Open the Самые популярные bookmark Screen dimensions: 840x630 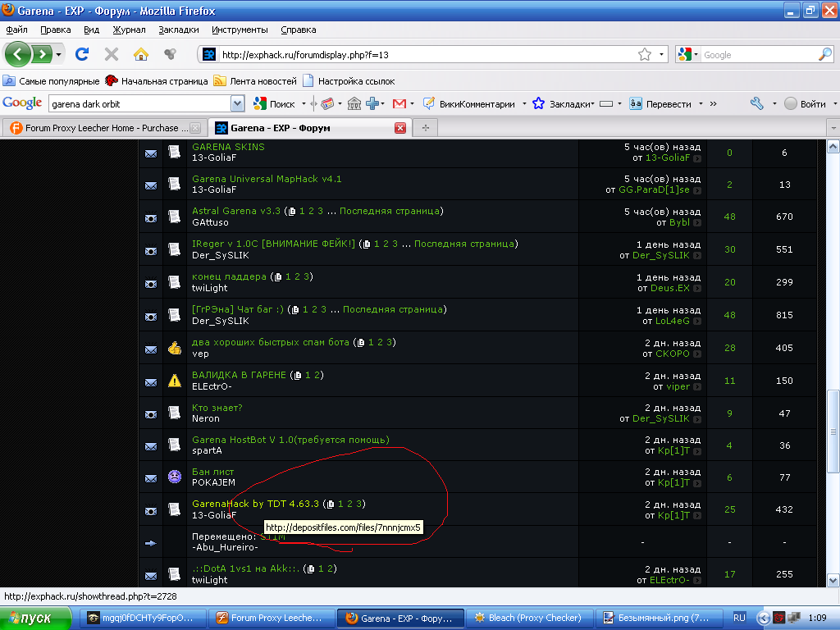pyautogui.click(x=52, y=81)
